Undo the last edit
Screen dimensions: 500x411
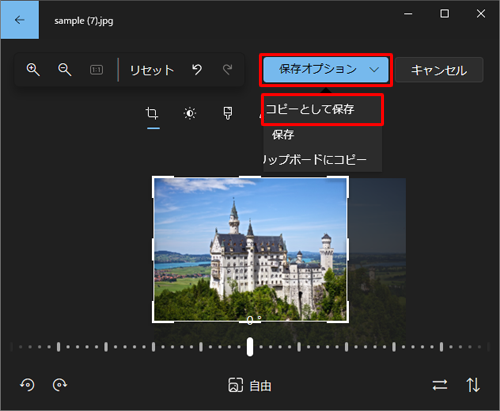[x=197, y=70]
